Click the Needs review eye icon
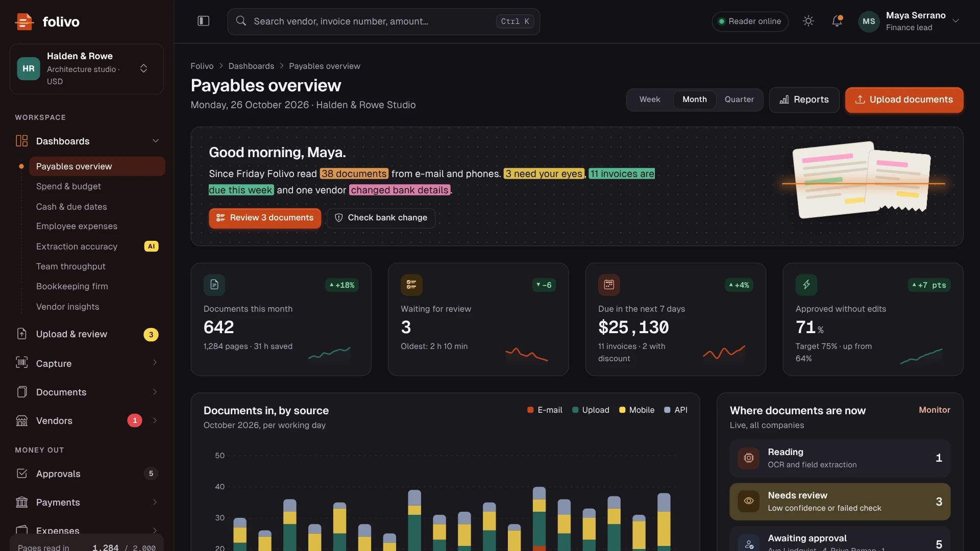980x551 pixels. coord(748,501)
